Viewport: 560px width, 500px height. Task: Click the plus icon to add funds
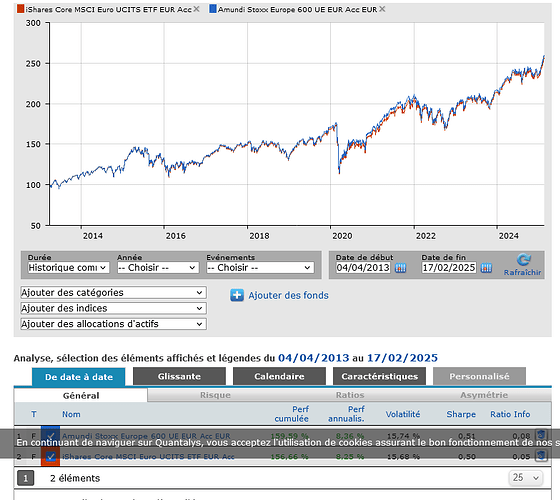(237, 295)
